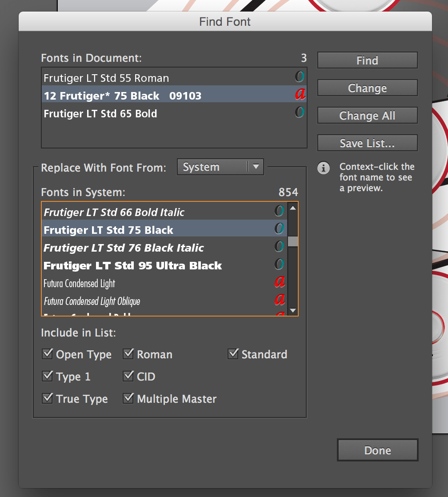The width and height of the screenshot is (448, 497).
Task: Click red Type 1 icon for Futura Condensed Light
Action: click(x=280, y=282)
